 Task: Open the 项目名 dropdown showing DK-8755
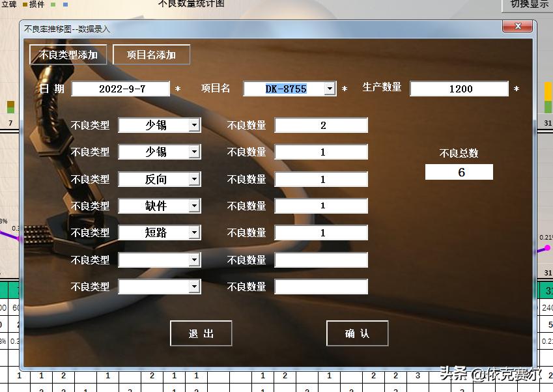click(x=331, y=88)
